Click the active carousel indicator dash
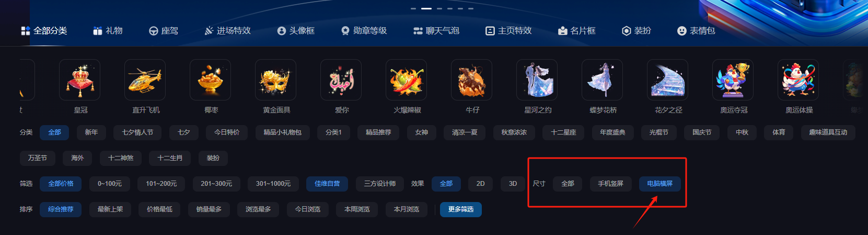The width and height of the screenshot is (868, 235). point(426,8)
